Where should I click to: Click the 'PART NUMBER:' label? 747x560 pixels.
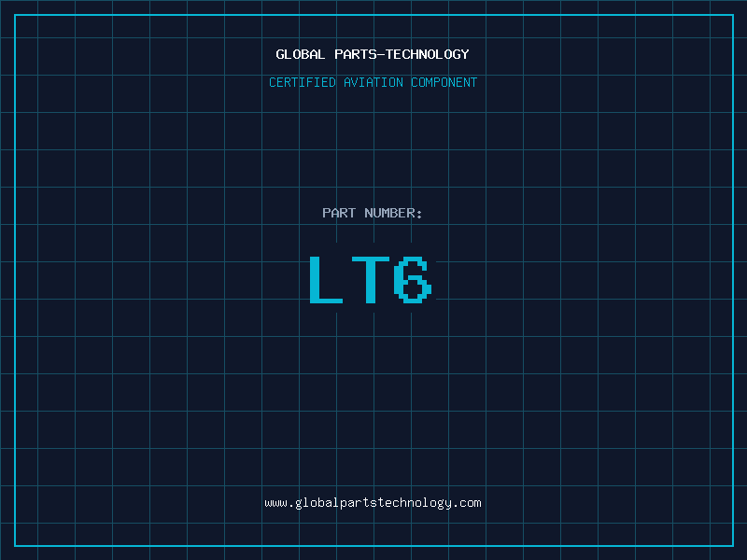point(373,213)
